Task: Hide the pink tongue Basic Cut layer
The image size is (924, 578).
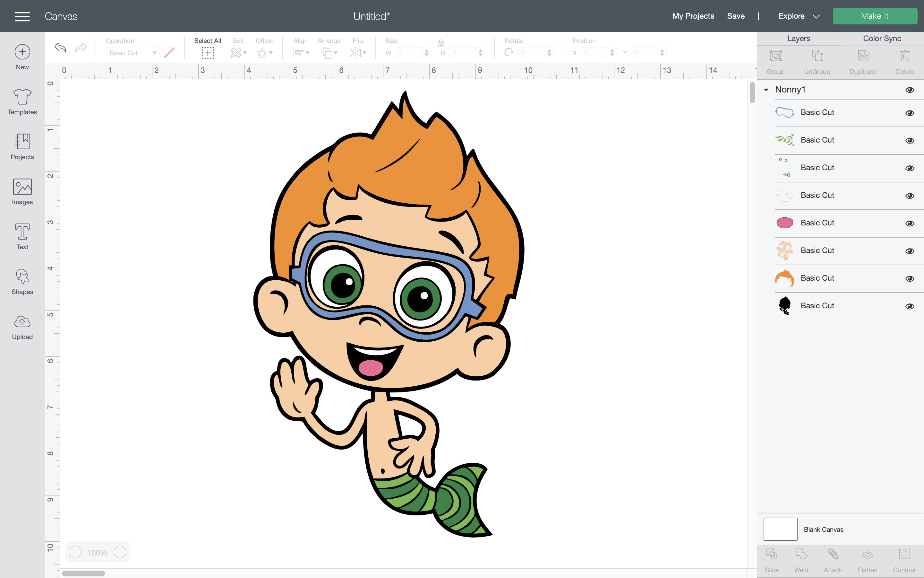Action: tap(910, 223)
